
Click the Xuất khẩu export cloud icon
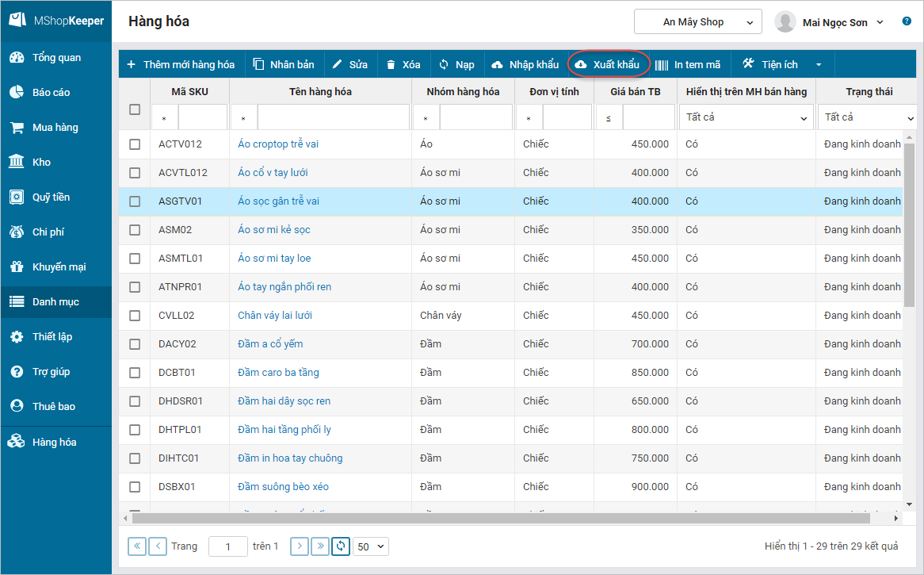(581, 64)
